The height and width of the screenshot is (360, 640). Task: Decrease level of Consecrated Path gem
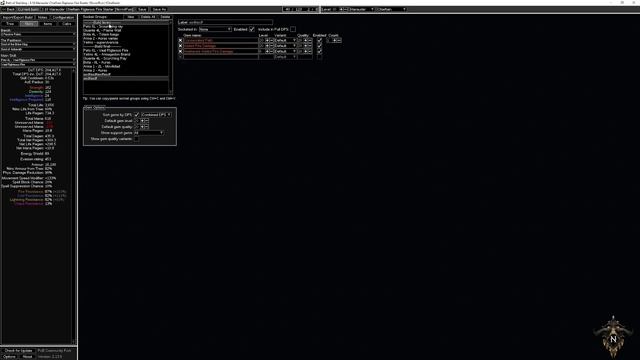tap(271, 40)
